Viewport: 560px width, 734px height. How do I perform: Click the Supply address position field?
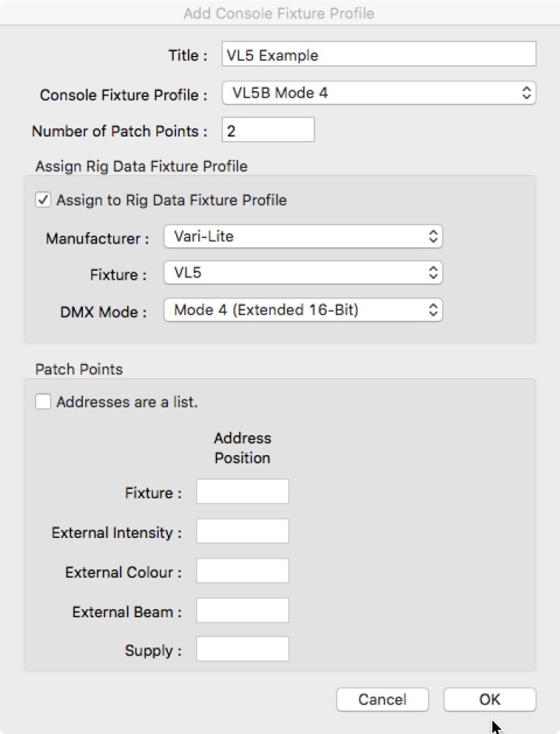coord(242,649)
